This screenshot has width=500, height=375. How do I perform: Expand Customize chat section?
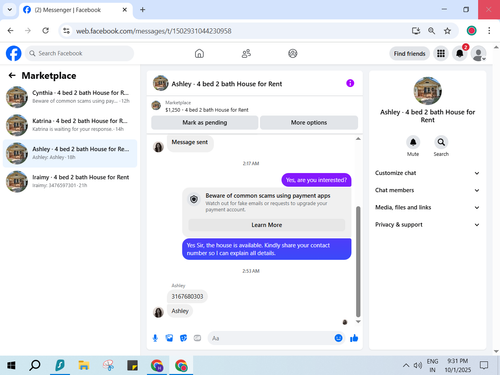point(427,173)
